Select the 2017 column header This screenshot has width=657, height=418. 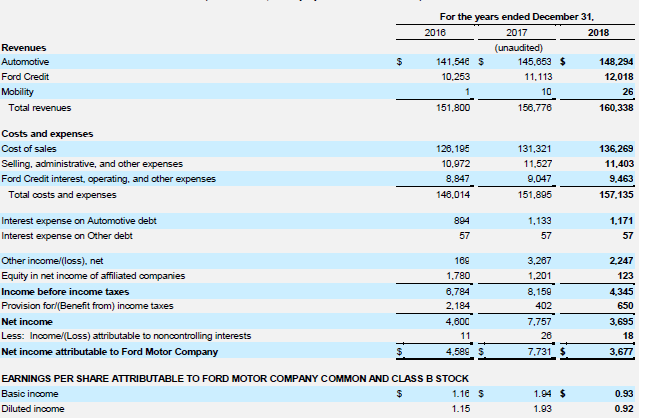pyautogui.click(x=517, y=33)
